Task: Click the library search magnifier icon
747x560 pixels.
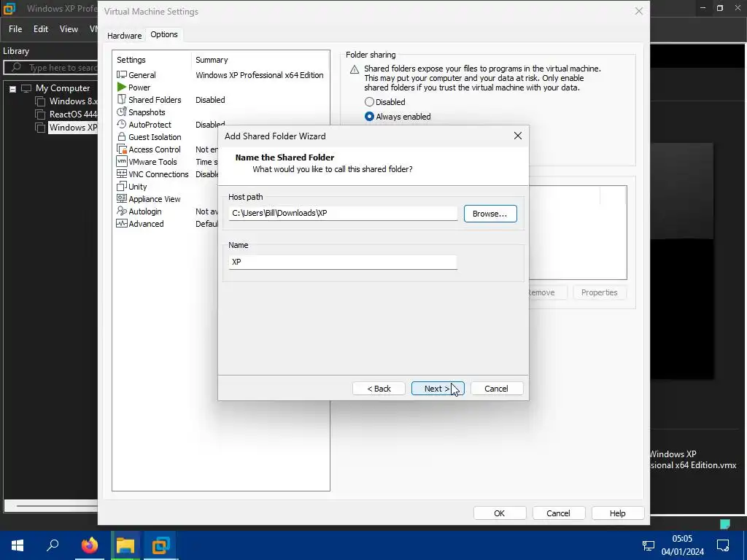Action: point(16,67)
